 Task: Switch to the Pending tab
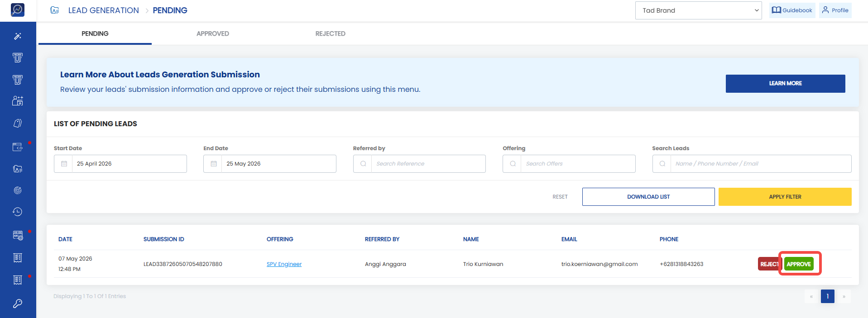(95, 33)
